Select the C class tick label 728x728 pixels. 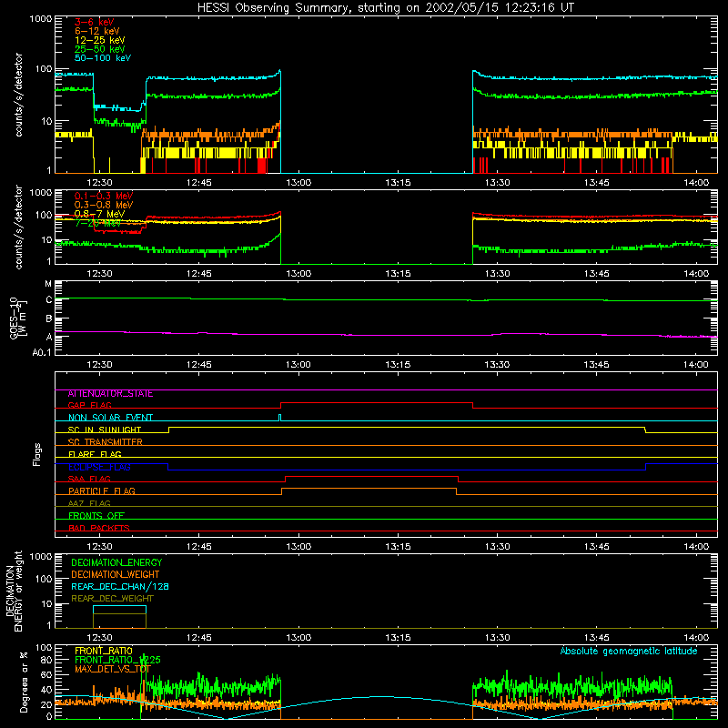tap(49, 300)
